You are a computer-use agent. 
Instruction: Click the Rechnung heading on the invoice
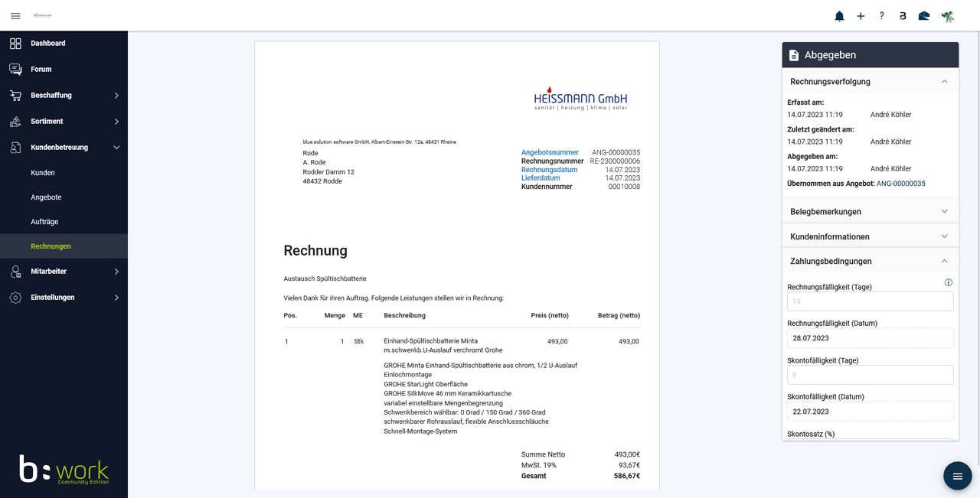(315, 251)
